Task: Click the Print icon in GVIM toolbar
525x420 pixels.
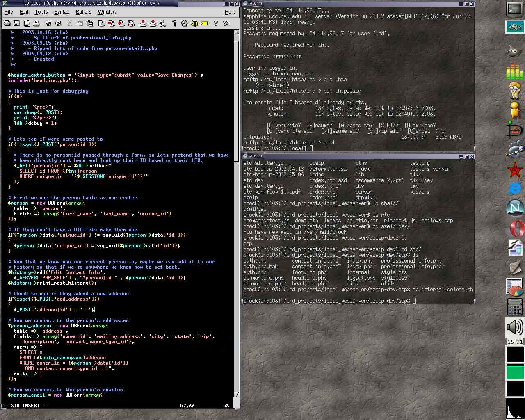Action: (x=37, y=23)
